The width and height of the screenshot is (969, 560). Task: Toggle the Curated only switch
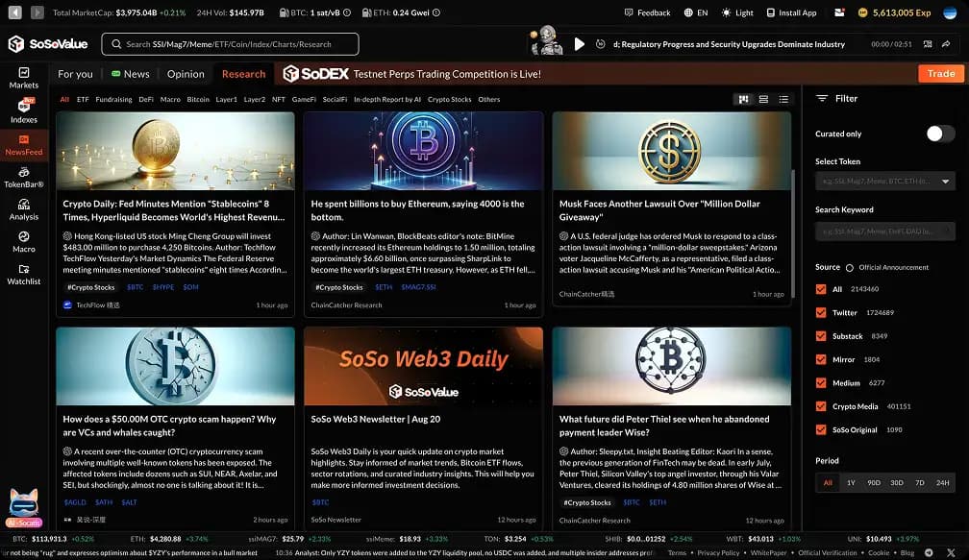tap(939, 134)
